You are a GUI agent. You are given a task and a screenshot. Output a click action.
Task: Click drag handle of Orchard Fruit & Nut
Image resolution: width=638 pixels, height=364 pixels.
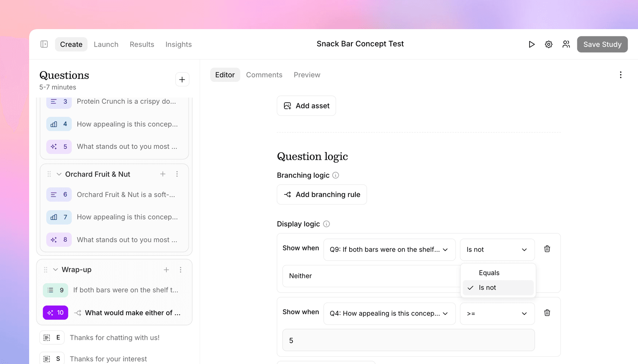(49, 174)
